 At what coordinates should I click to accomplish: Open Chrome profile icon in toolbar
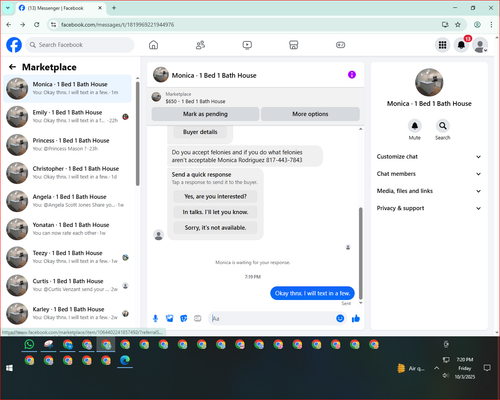(477, 24)
